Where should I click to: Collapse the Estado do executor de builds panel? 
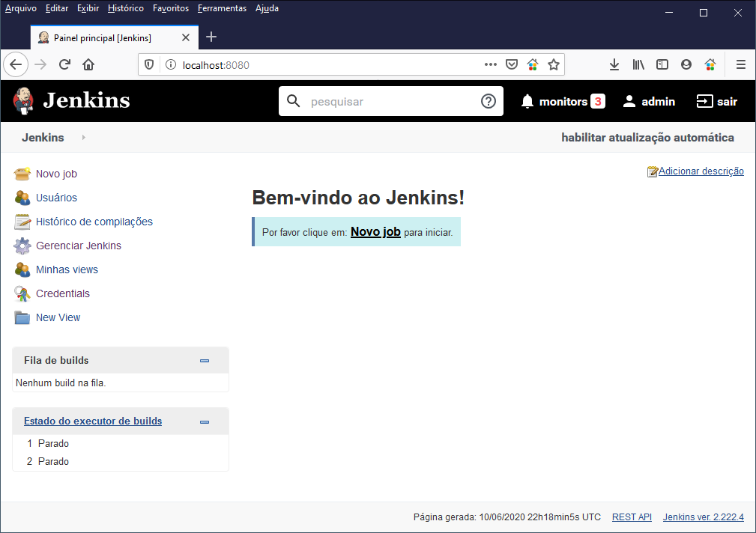pos(204,421)
